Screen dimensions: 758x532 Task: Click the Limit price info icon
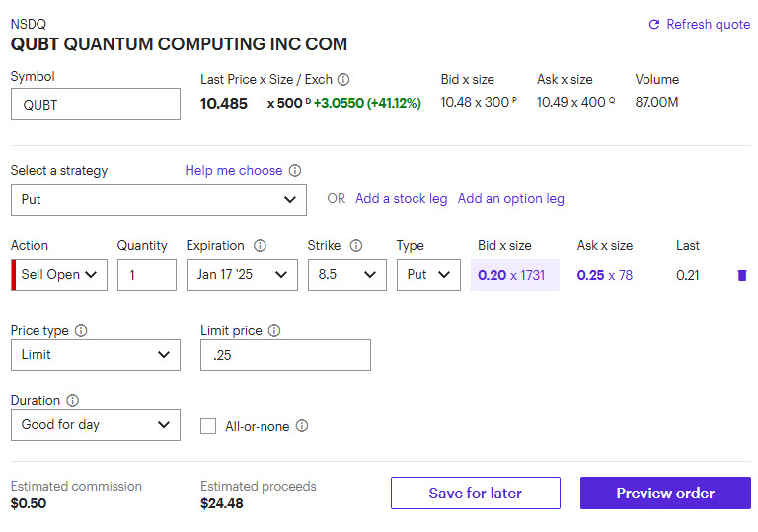[x=274, y=331]
